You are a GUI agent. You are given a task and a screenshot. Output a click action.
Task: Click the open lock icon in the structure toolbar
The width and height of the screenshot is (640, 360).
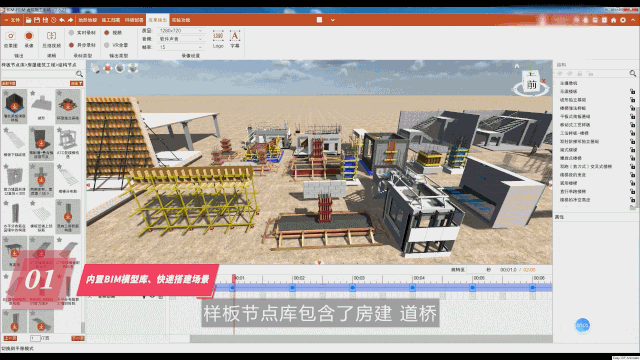point(590,73)
